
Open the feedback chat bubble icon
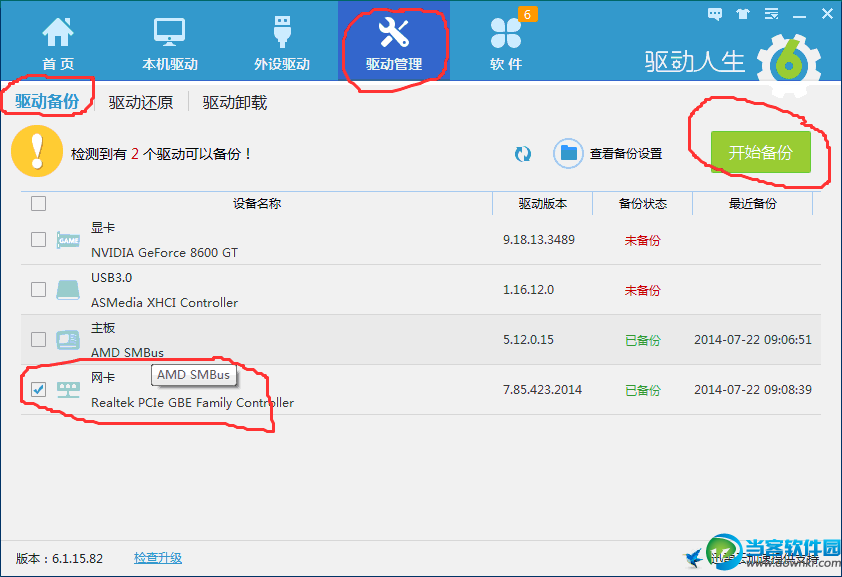pyautogui.click(x=715, y=14)
